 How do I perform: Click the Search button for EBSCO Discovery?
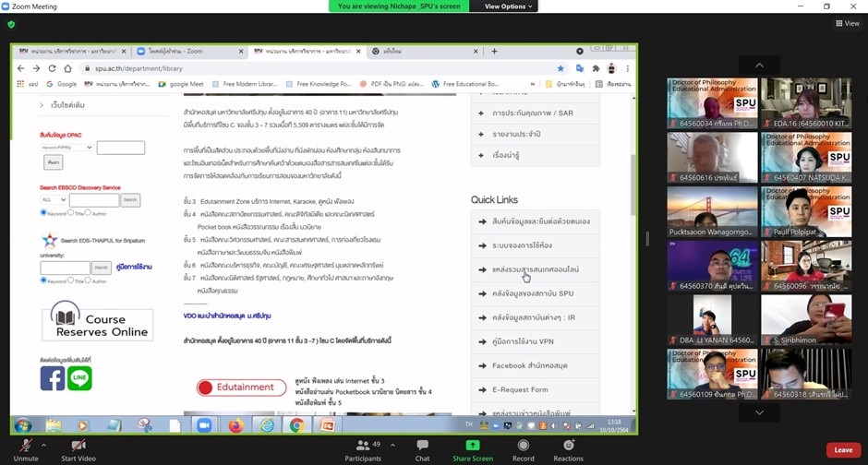pyautogui.click(x=130, y=199)
